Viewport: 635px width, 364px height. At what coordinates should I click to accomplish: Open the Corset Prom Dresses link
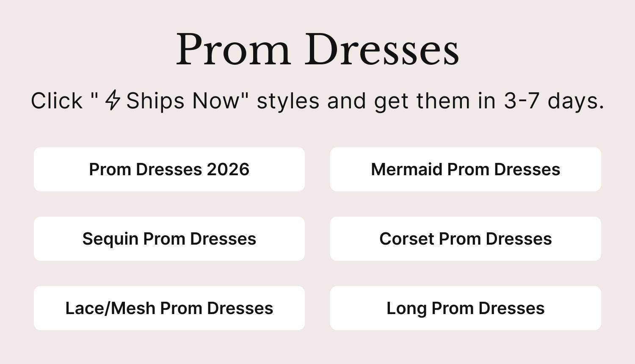(465, 239)
